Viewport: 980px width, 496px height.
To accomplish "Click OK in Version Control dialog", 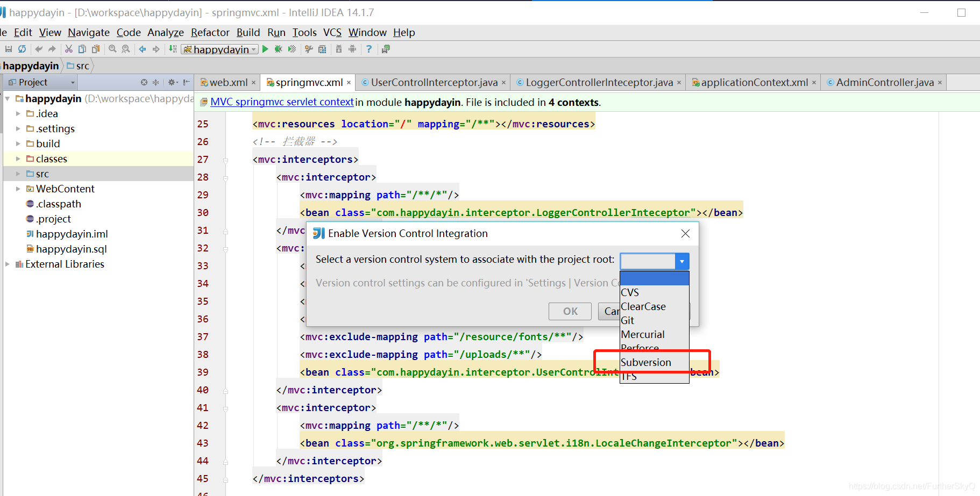I will pyautogui.click(x=570, y=311).
